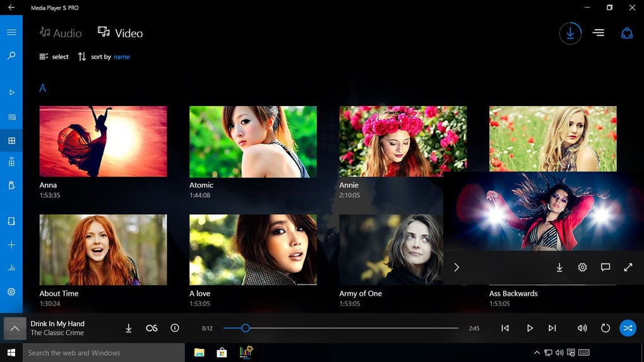Expand mini player to full screen

tap(628, 267)
